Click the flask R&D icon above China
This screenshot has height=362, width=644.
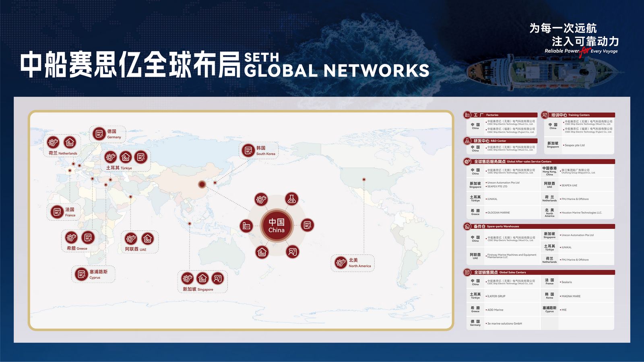(292, 199)
